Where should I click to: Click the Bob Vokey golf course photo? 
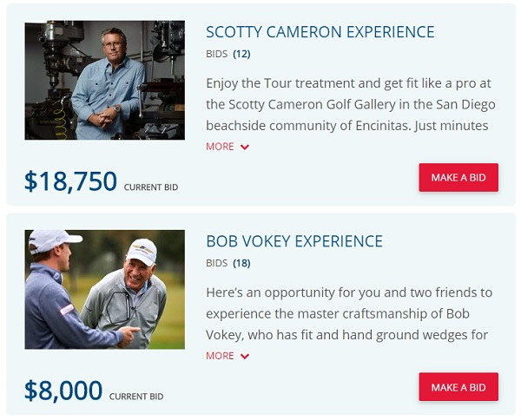pos(105,290)
